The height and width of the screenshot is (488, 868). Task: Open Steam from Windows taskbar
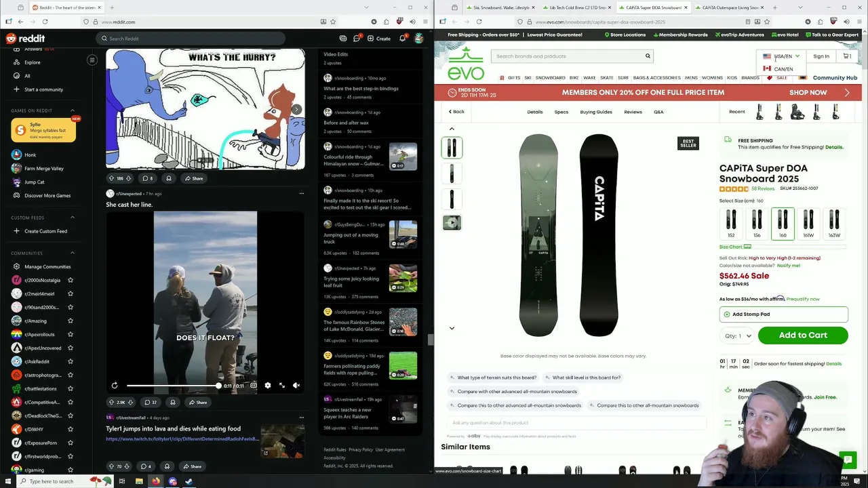[189, 481]
